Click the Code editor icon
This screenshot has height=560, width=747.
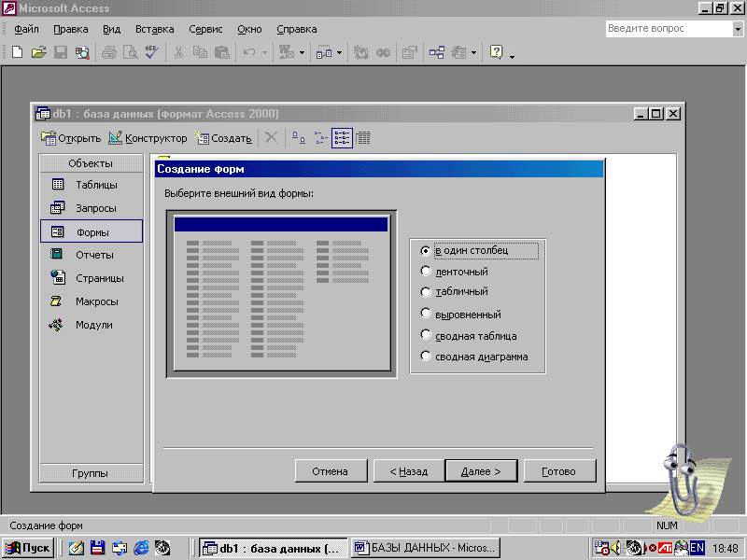point(360,52)
